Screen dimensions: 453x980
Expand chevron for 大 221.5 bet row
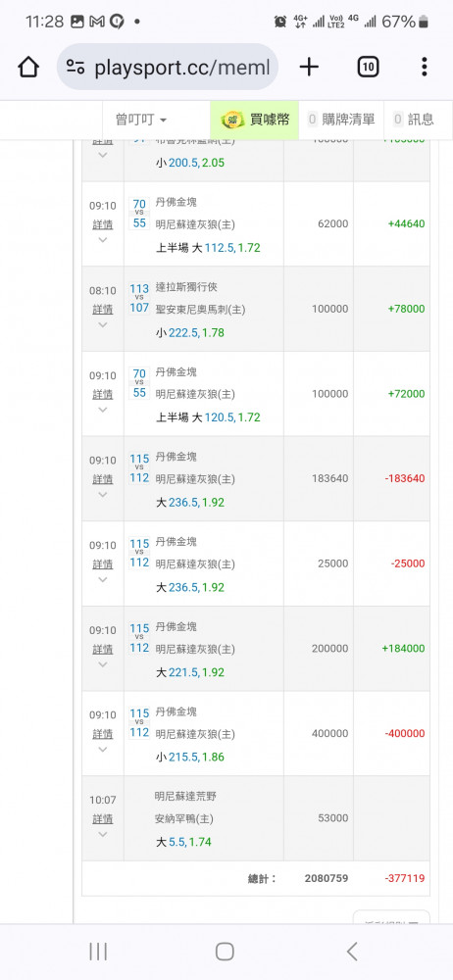point(103,664)
